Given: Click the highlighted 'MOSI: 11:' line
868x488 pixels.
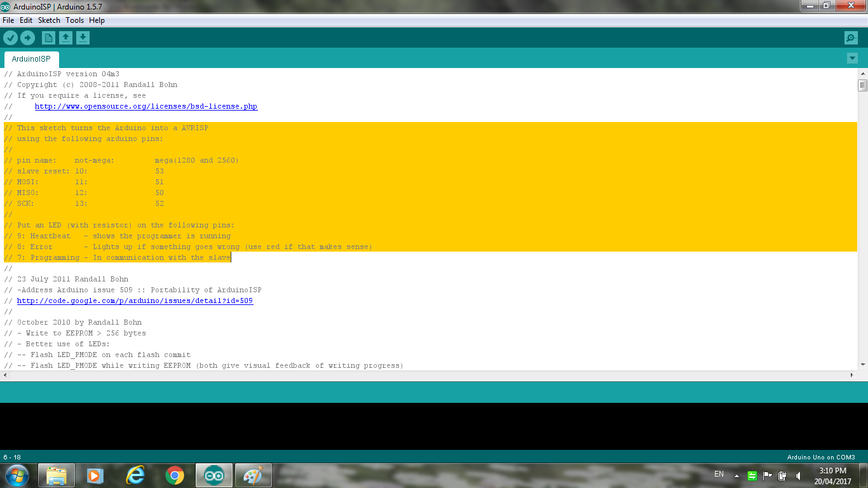Looking at the screenshot, I should (84, 182).
